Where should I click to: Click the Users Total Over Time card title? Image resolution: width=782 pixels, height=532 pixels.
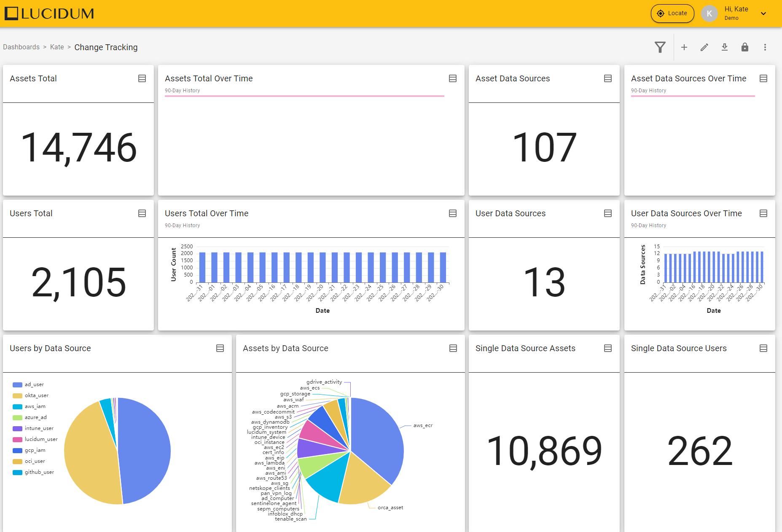point(207,213)
